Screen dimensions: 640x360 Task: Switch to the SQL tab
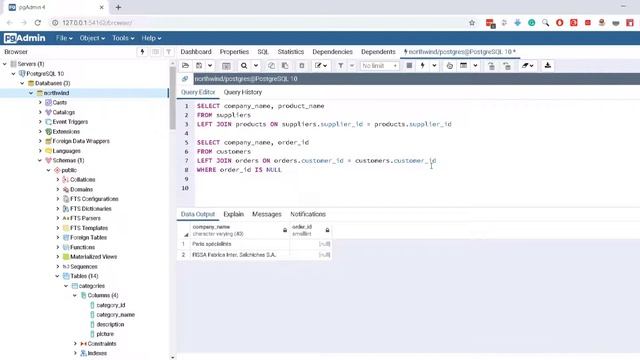(263, 52)
